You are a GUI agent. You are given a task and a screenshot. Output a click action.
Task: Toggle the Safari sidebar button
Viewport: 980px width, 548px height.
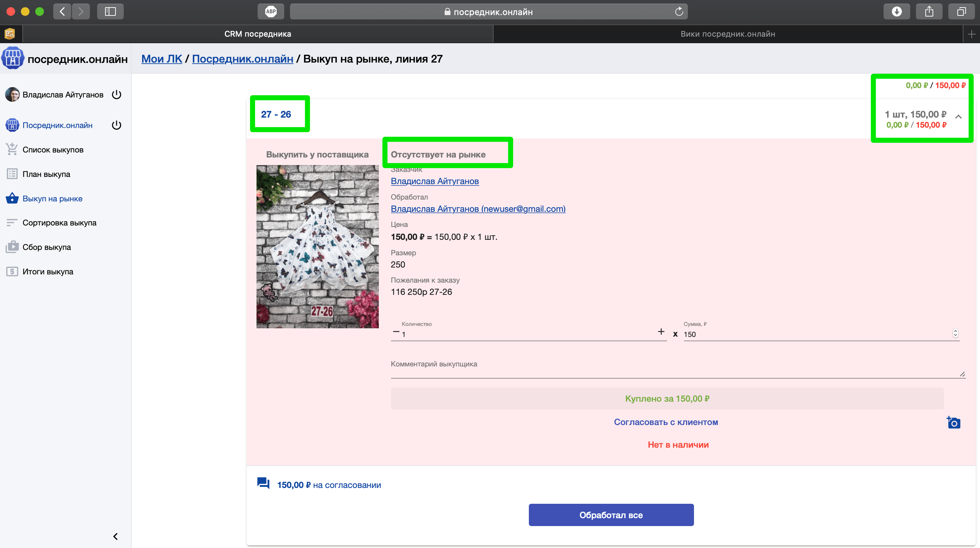(110, 12)
